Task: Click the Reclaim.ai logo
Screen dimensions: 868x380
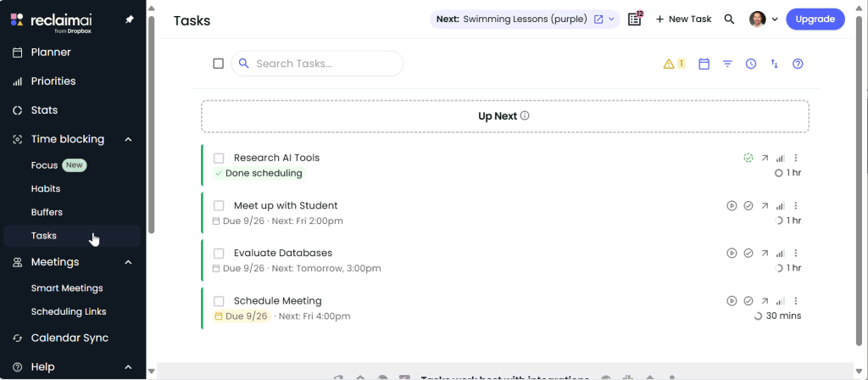Action: [50, 21]
